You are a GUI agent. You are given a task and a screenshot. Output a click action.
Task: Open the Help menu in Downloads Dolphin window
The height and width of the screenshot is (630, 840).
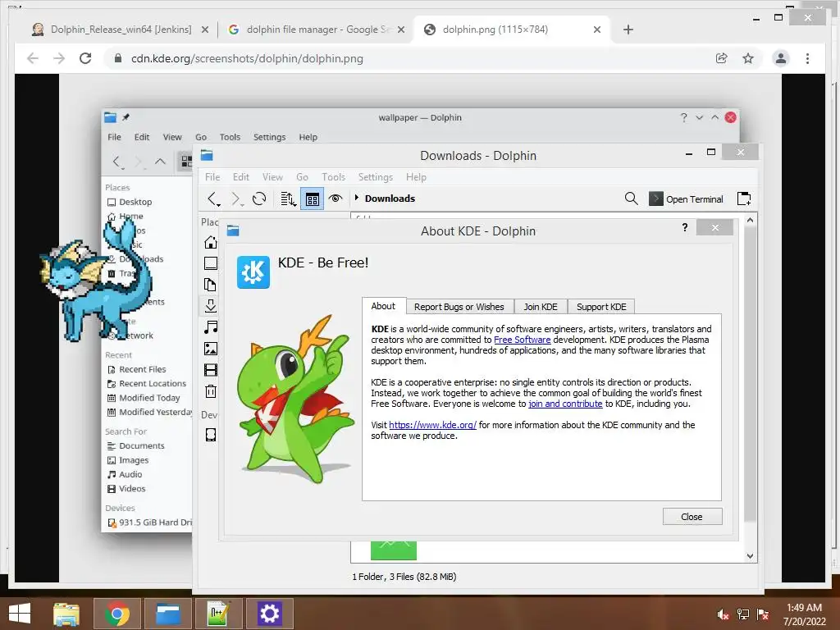(416, 177)
